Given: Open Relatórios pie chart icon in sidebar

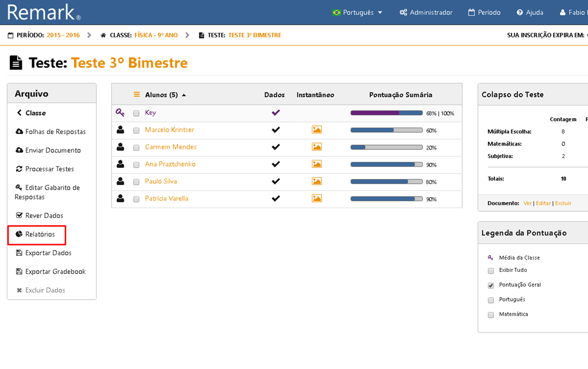Looking at the screenshot, I should click(x=19, y=235).
